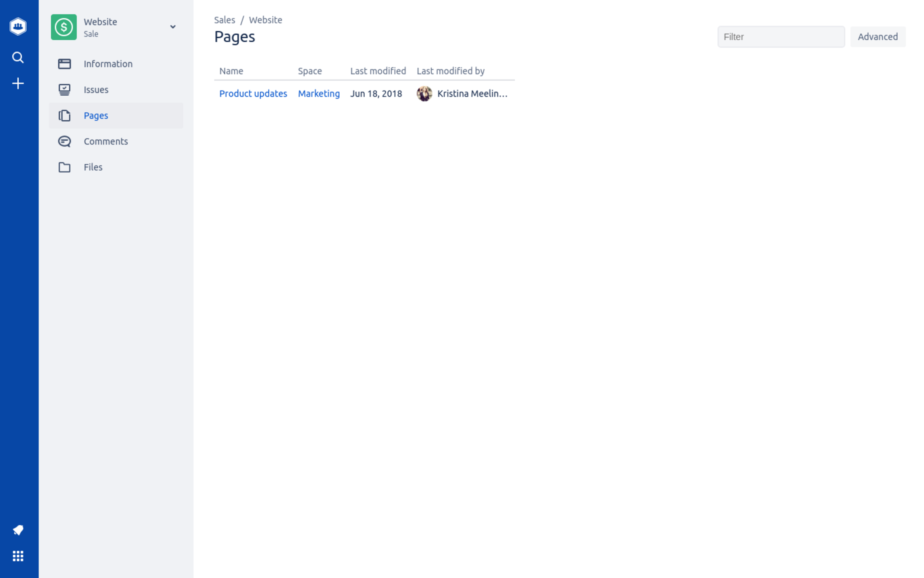Open the Product updates page link
924x578 pixels.
[x=253, y=94]
